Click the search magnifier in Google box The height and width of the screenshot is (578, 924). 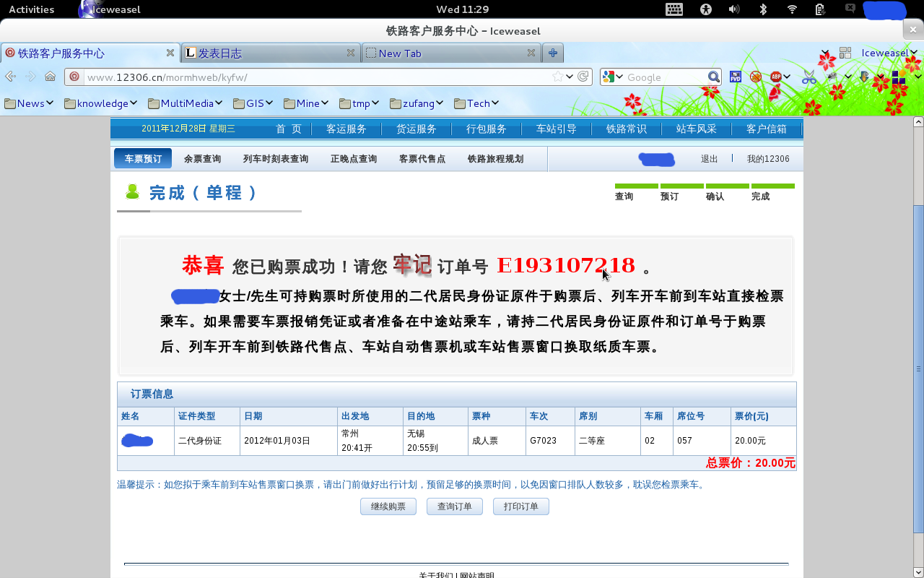click(713, 77)
